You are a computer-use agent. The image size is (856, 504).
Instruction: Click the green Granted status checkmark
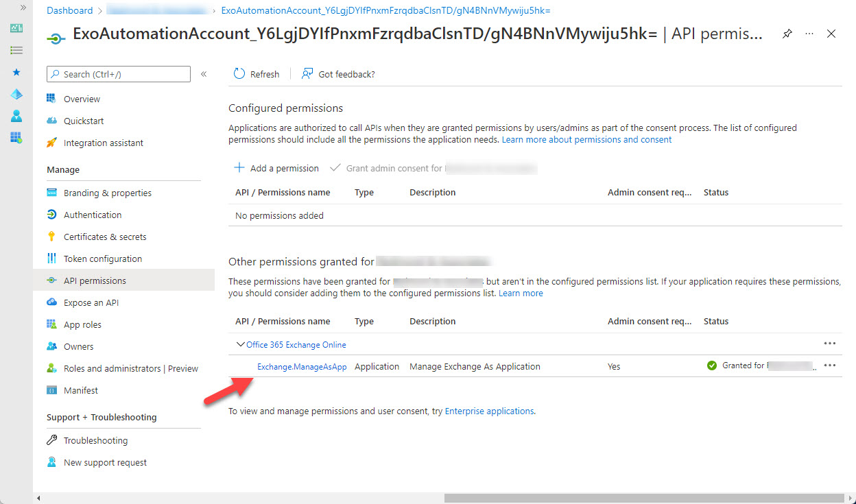tap(712, 365)
